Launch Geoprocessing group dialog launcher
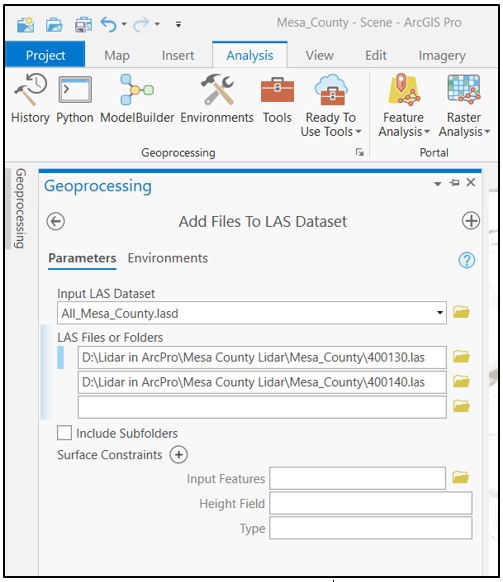The width and height of the screenshot is (503, 582). [x=359, y=152]
